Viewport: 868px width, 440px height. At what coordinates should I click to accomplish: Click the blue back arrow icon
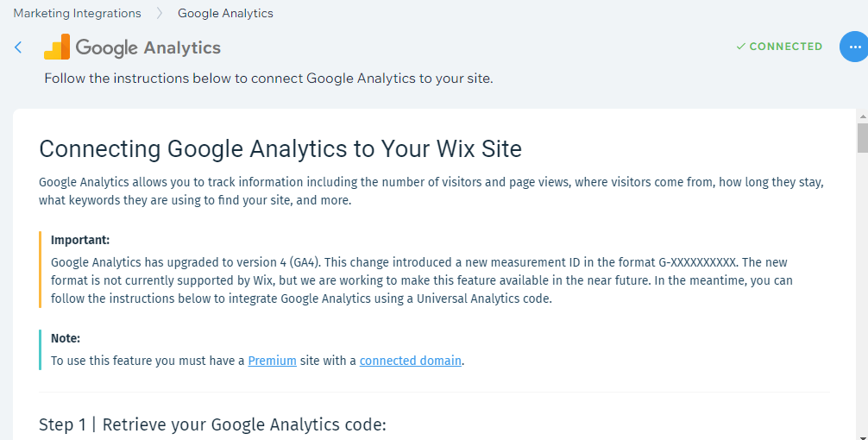[x=18, y=47]
